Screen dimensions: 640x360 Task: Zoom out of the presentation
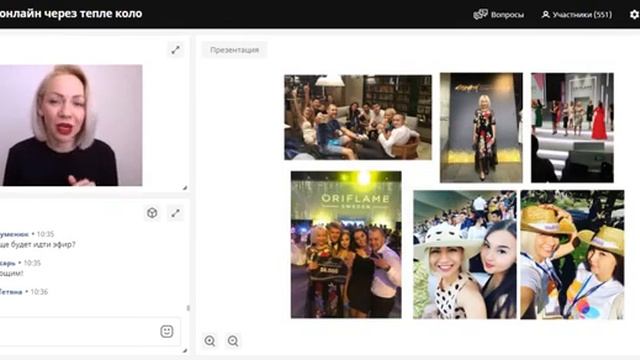(233, 341)
